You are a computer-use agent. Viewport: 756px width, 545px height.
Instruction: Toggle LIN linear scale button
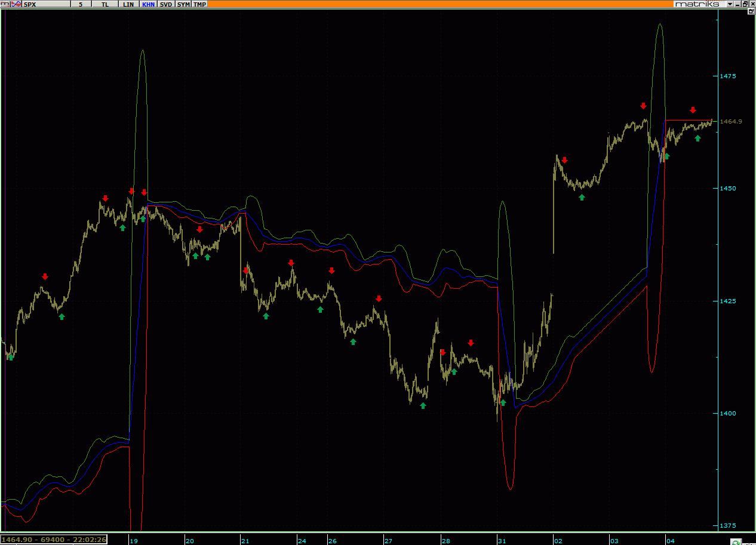click(x=128, y=4)
